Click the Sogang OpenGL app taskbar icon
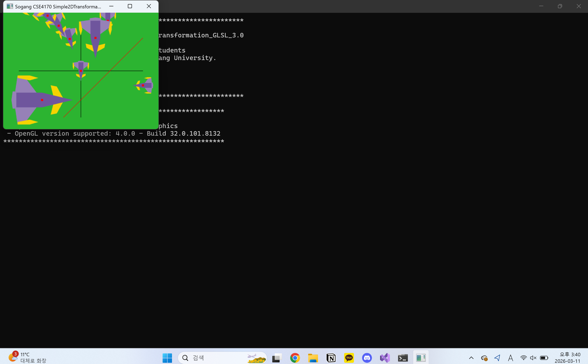588x364 pixels. point(421,358)
